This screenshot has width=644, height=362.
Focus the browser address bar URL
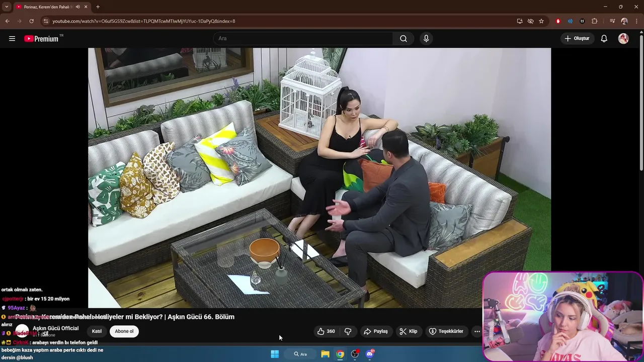[144, 21]
